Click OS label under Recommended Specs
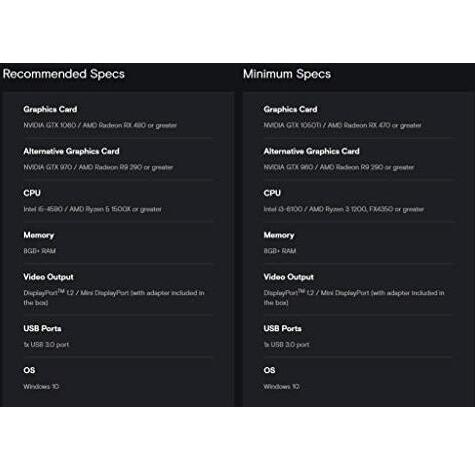 (x=29, y=370)
